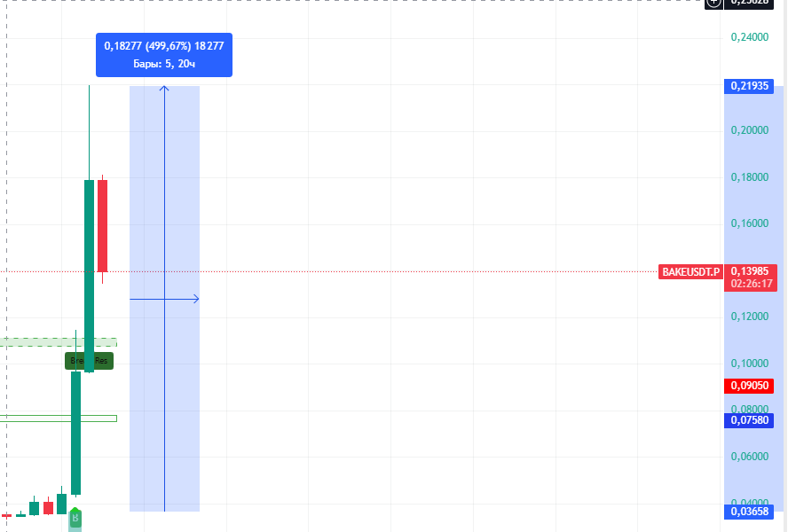Viewport: 788px width, 532px height.
Task: Click the horizontal arrow tip of date range
Action: [196, 299]
